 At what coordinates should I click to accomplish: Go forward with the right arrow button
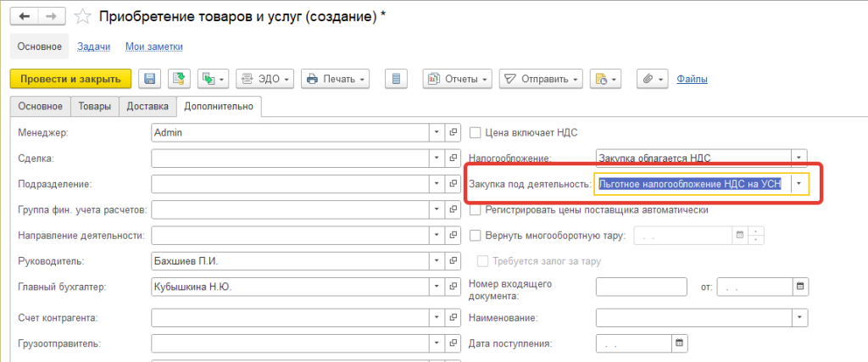pos(51,17)
